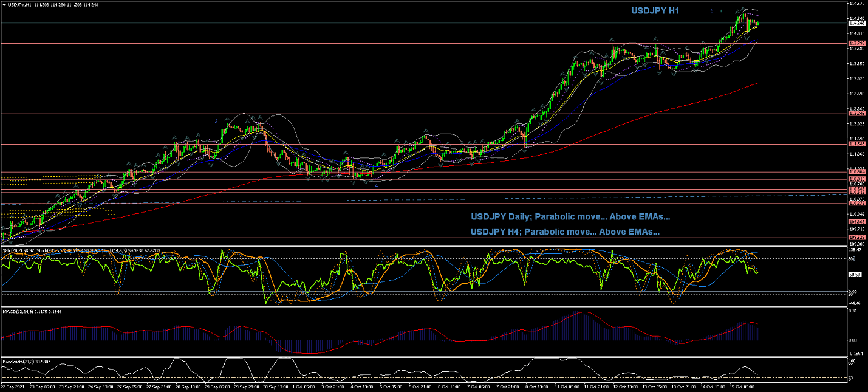Click the 113.796 horizontal line price tag
This screenshot has height=392, width=868.
856,44
